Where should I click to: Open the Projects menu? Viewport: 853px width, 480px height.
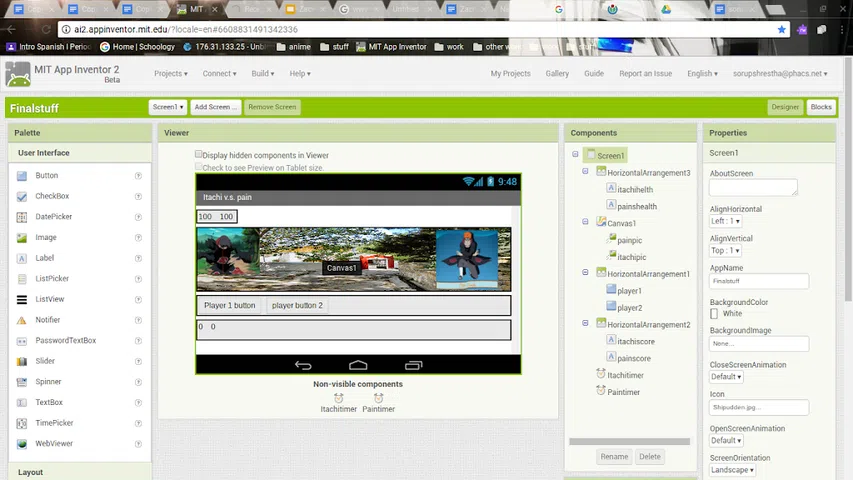pos(170,73)
